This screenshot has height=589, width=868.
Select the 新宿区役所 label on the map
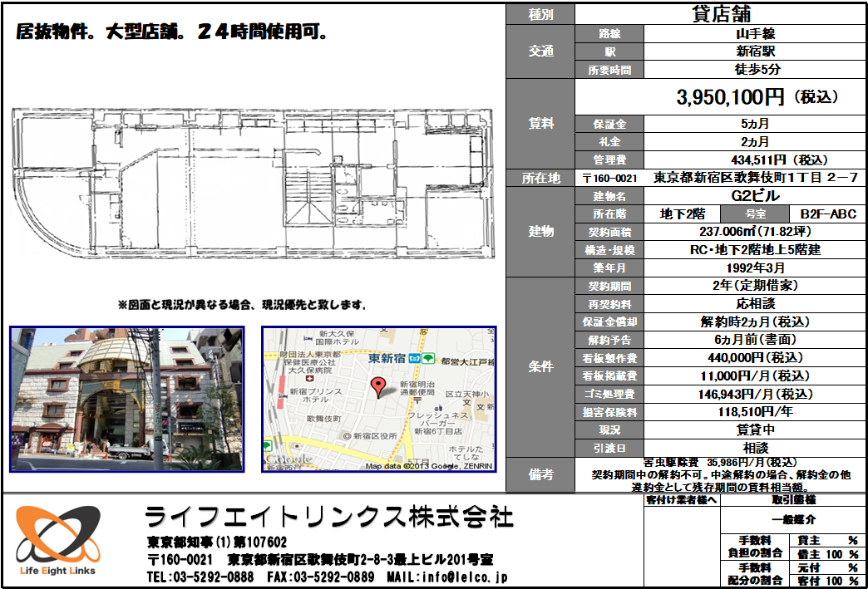(375, 436)
